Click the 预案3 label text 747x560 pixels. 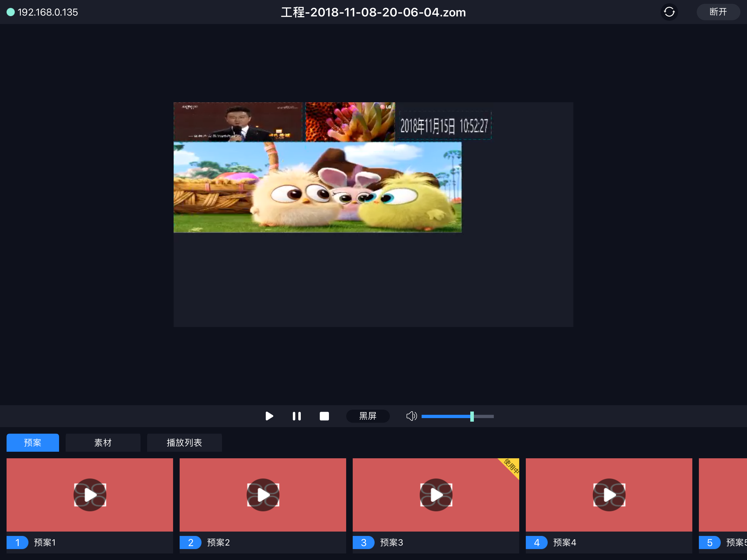click(x=391, y=542)
